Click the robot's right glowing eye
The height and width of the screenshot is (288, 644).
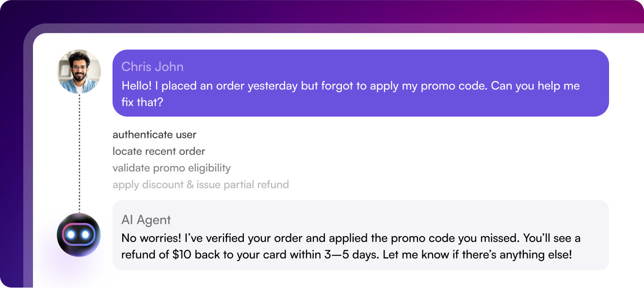pyautogui.click(x=85, y=235)
